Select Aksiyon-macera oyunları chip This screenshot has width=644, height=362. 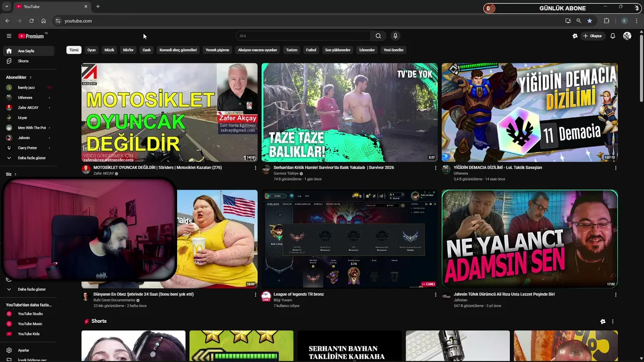258,50
